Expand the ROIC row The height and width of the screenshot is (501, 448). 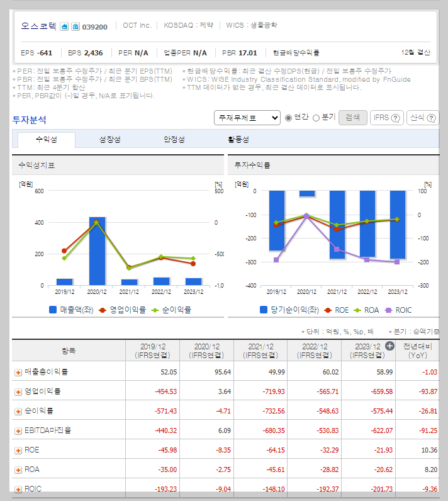pyautogui.click(x=18, y=490)
